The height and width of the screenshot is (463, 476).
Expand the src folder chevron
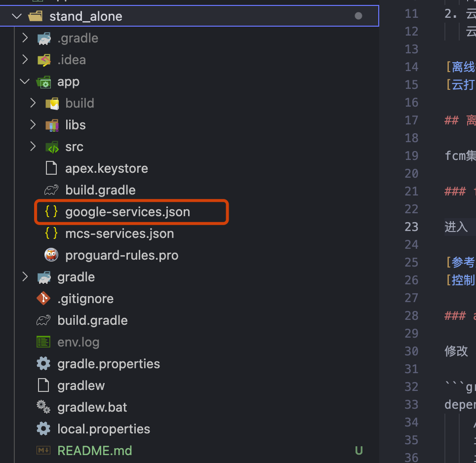pos(33,147)
